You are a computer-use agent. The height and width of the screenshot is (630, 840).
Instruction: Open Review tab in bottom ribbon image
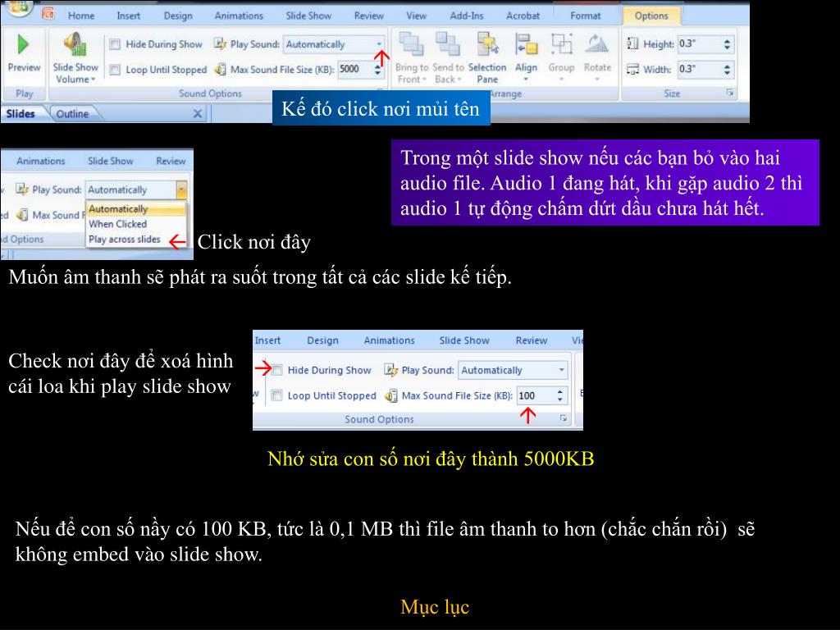pyautogui.click(x=532, y=340)
